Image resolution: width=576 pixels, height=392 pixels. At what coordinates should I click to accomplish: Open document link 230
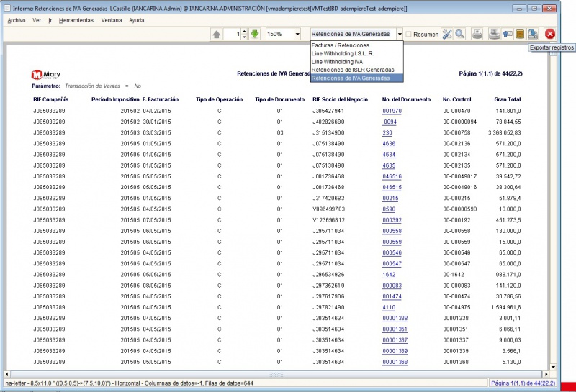(x=387, y=133)
